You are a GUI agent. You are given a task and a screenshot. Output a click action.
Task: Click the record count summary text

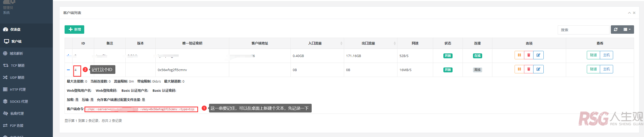click(93, 121)
